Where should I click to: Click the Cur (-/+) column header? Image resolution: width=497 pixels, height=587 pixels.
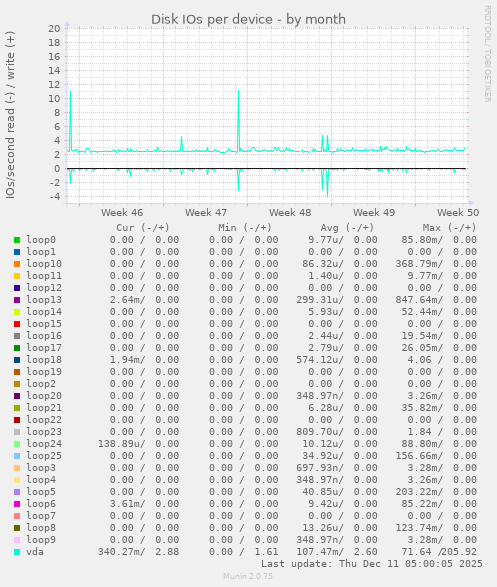click(143, 228)
